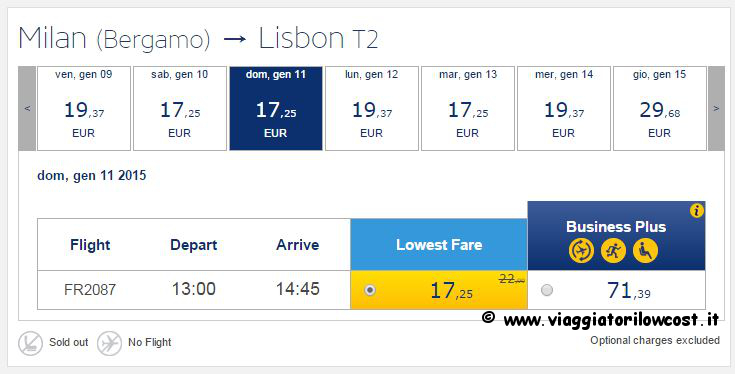
Task: Switch to the lun, gen 12 date
Action: pyautogui.click(x=372, y=108)
